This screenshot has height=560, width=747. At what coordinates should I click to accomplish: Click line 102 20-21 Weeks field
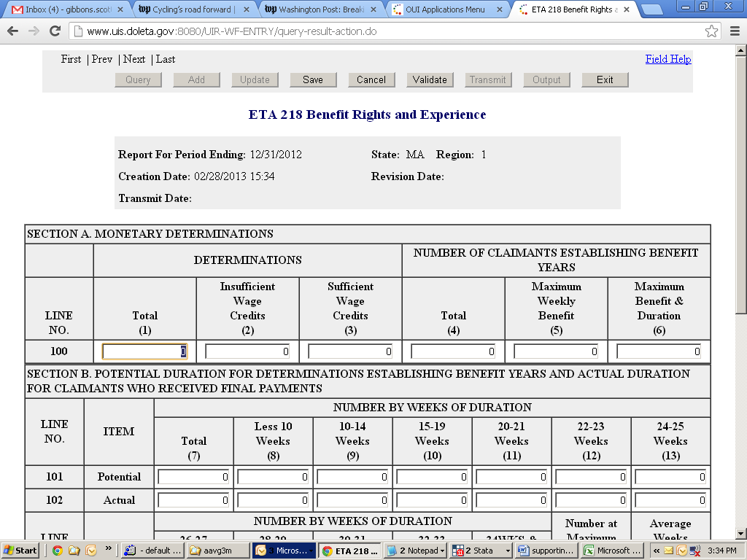pos(512,500)
